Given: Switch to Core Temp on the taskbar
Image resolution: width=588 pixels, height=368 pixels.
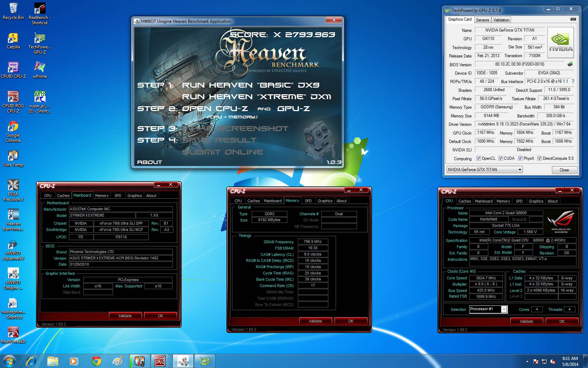Looking at the screenshot, I should point(139,361).
